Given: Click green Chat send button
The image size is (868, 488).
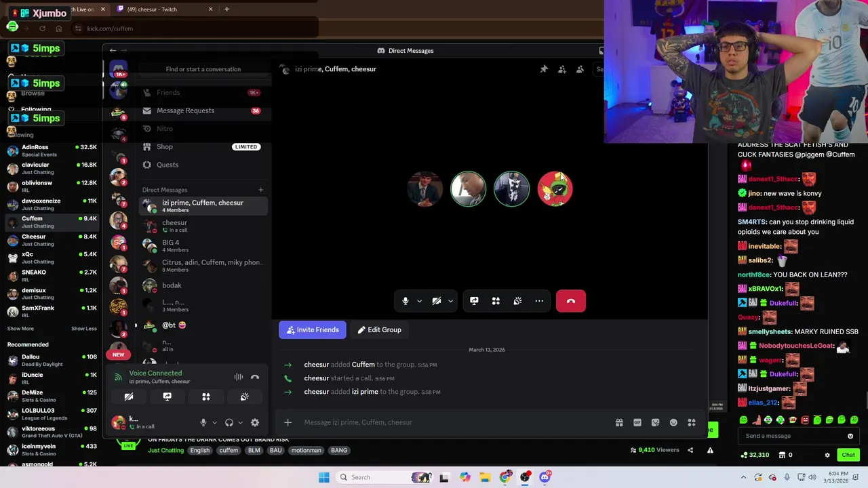Looking at the screenshot, I should 848,455.
